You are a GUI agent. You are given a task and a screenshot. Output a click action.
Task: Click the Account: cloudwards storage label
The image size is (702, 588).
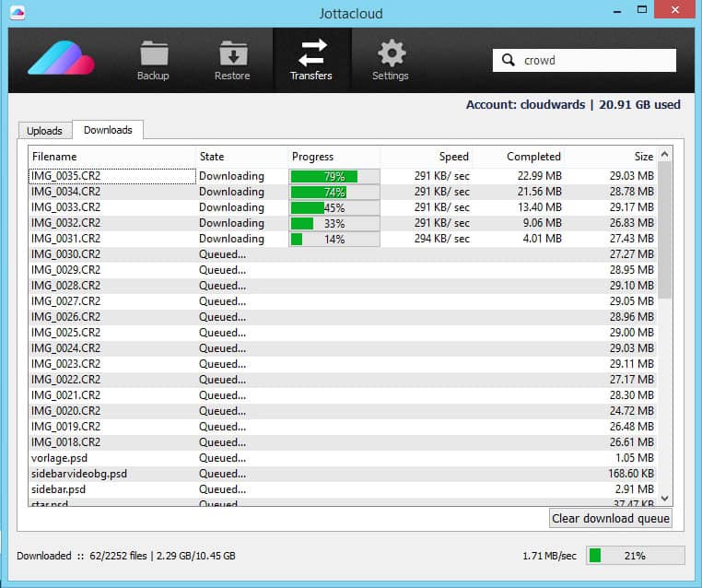coord(573,105)
